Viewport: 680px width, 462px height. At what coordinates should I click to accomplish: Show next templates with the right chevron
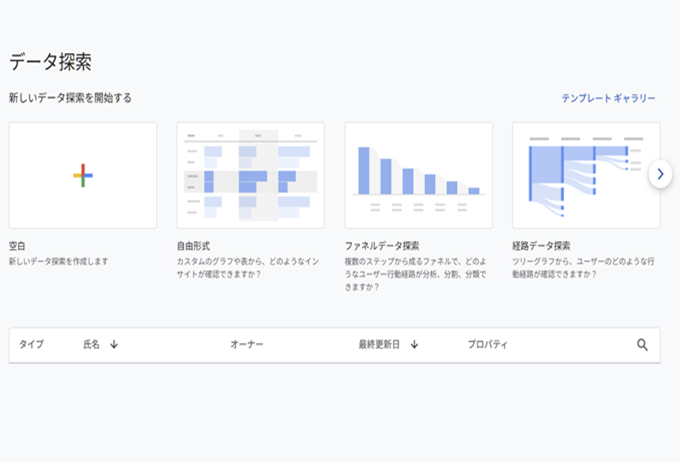tap(660, 174)
